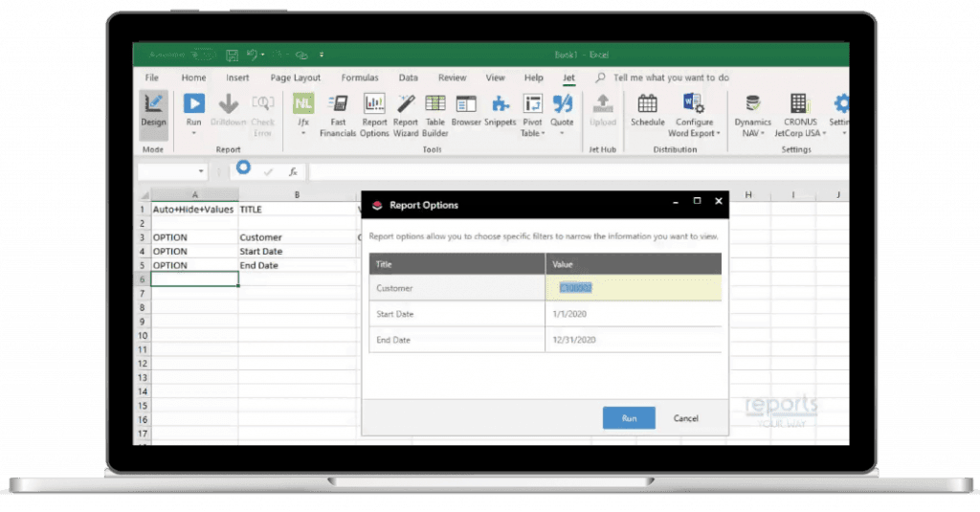This screenshot has height=512, width=980.
Task: Click Cancel in Report Options dialog
Action: 685,418
